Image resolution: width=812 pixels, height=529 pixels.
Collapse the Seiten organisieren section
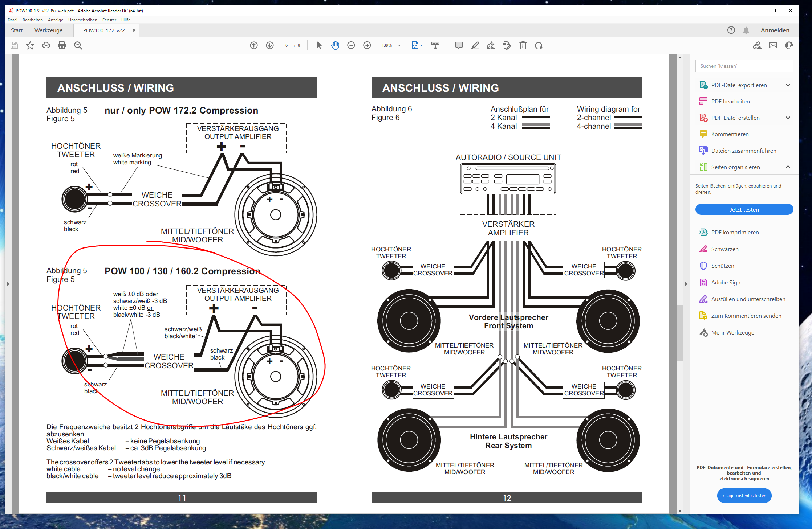(788, 167)
